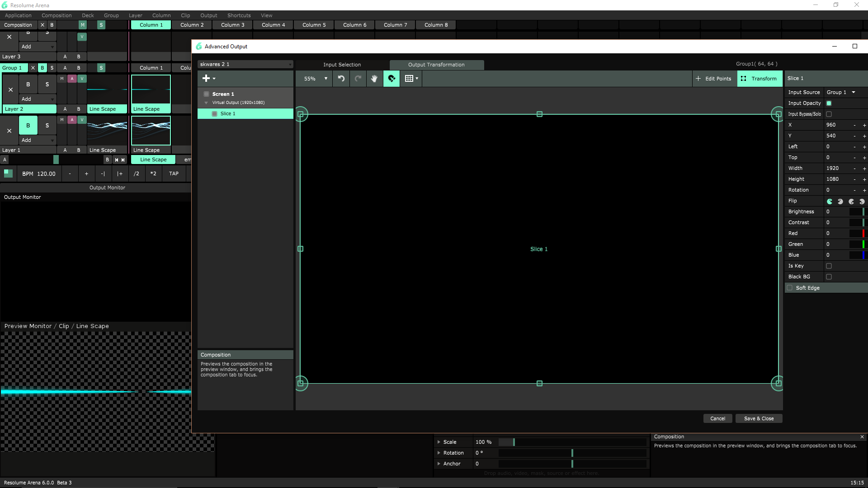Open the 55% zoom level dropdown
Image resolution: width=868 pixels, height=488 pixels.
point(316,79)
